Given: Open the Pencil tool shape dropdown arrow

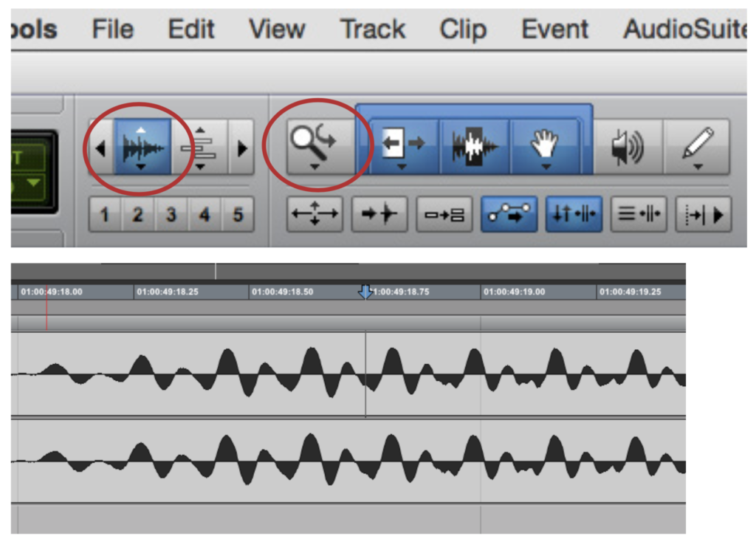Looking at the screenshot, I should 697,167.
